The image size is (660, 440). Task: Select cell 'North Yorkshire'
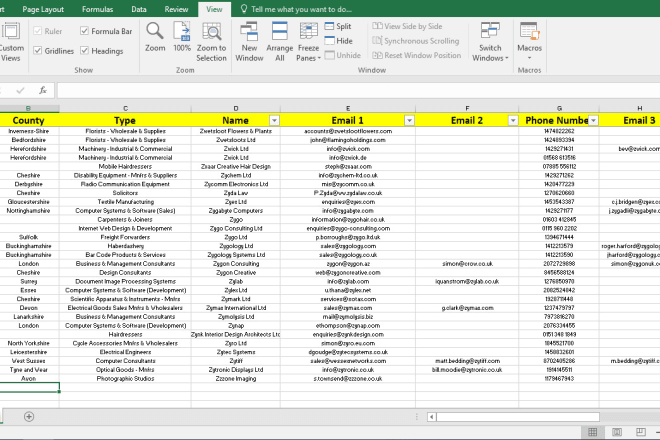(x=29, y=344)
